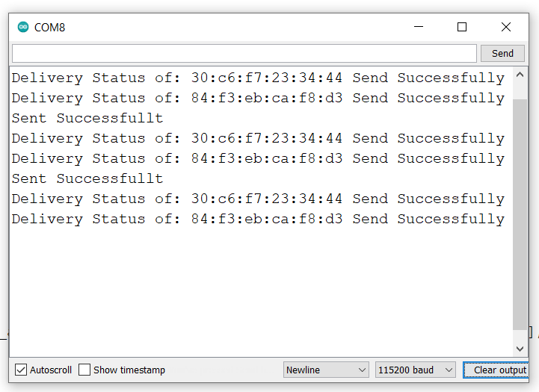Click the COM8 title bar text
539x392 pixels.
coord(49,28)
